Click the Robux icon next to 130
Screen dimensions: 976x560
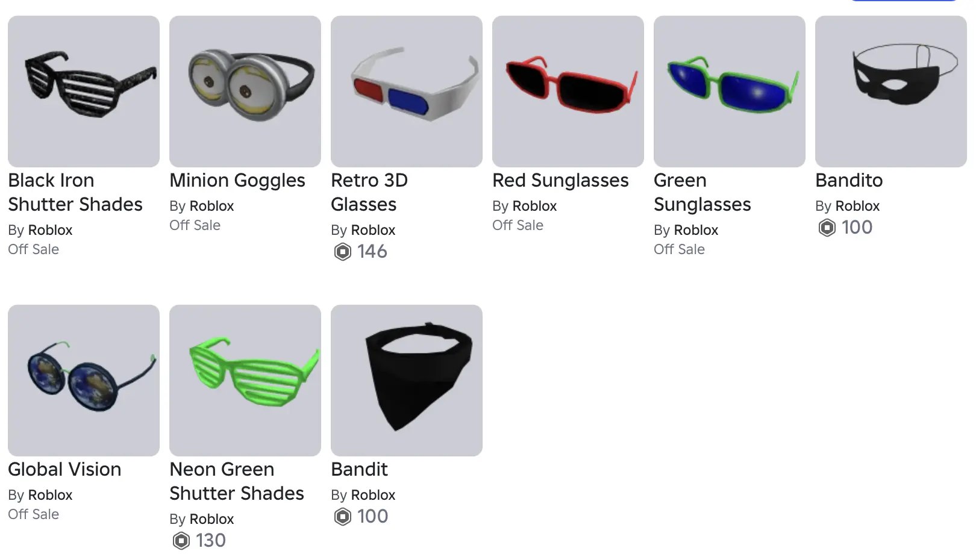click(x=181, y=541)
